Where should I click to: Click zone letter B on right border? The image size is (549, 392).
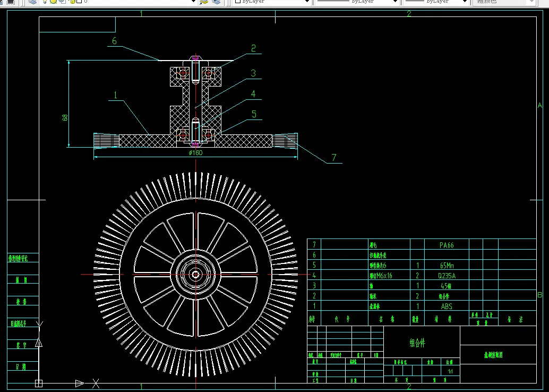[x=539, y=295]
